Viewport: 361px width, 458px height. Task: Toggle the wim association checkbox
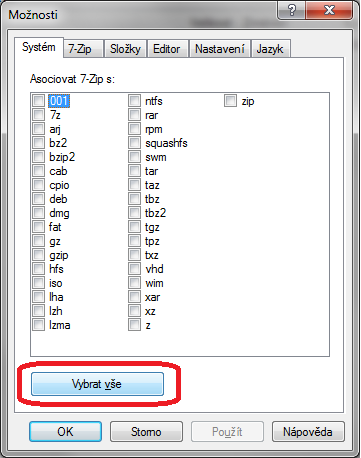[x=134, y=283]
